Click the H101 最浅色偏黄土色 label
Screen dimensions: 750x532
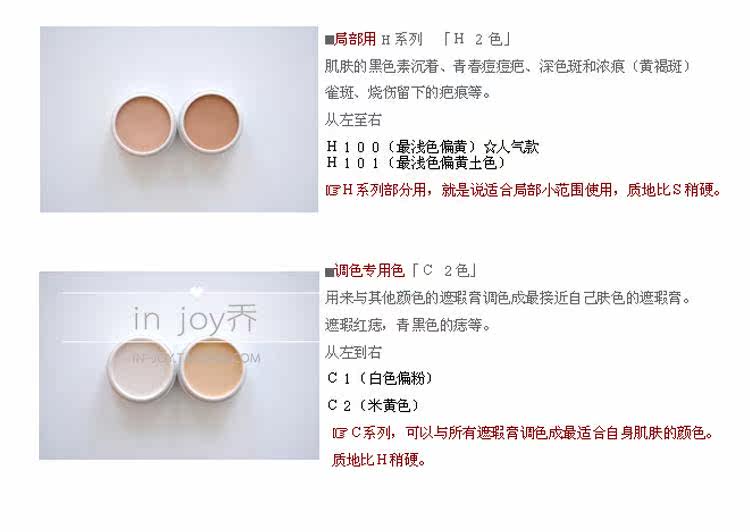point(416,163)
